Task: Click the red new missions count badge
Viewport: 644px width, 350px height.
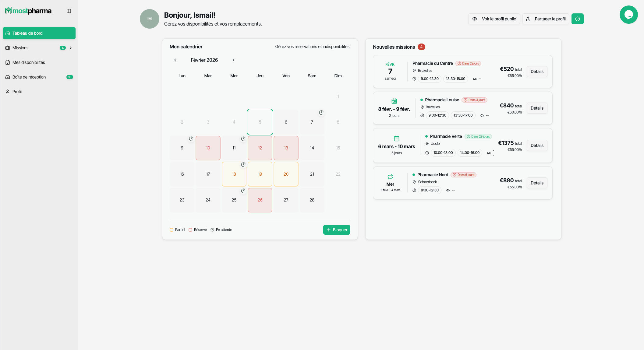Action: [421, 47]
